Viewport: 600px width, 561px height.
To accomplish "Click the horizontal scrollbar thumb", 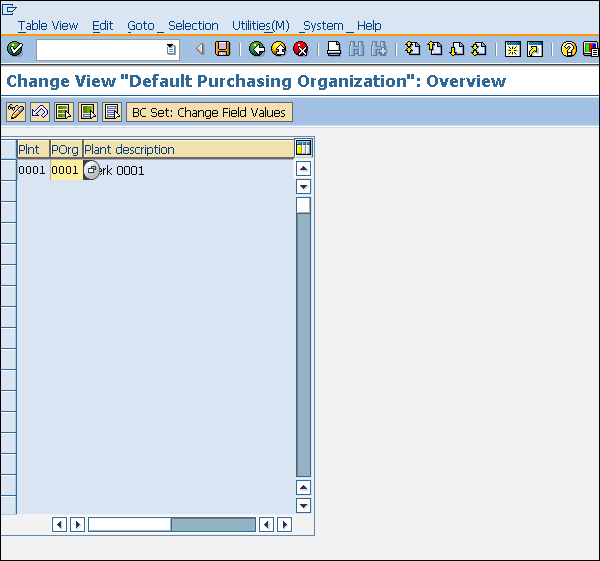I will click(x=130, y=524).
